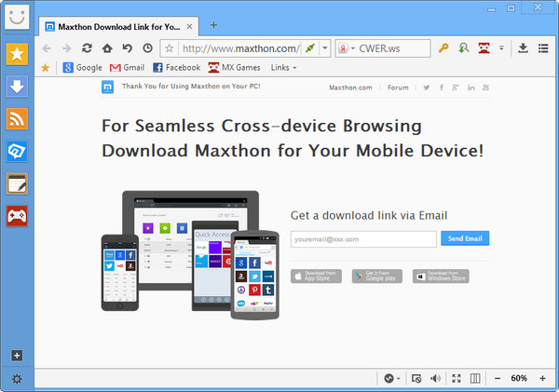The image size is (559, 392).
Task: Toggle split screen view in the status bar
Action: click(x=476, y=379)
